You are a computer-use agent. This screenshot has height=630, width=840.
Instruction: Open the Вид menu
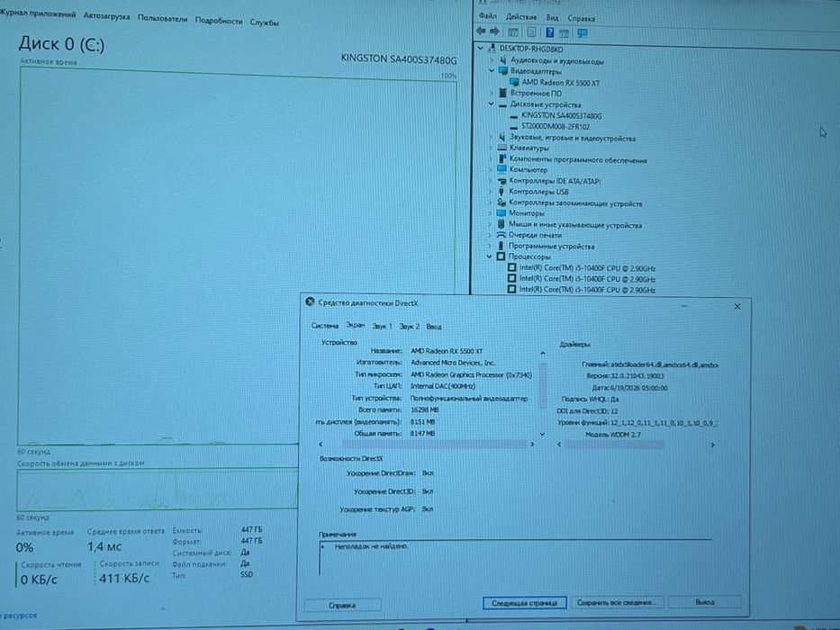(x=552, y=18)
